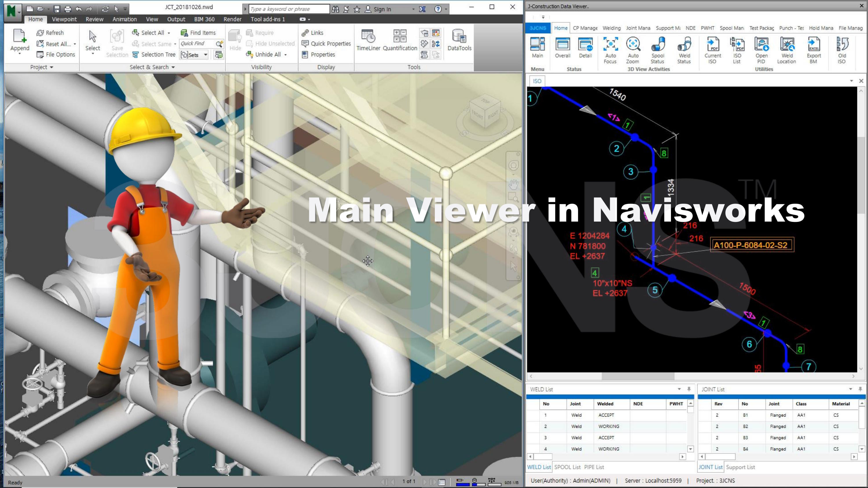Viewport: 868px width, 488px height.
Task: Open the Selection Tree panel
Action: pyautogui.click(x=154, y=55)
